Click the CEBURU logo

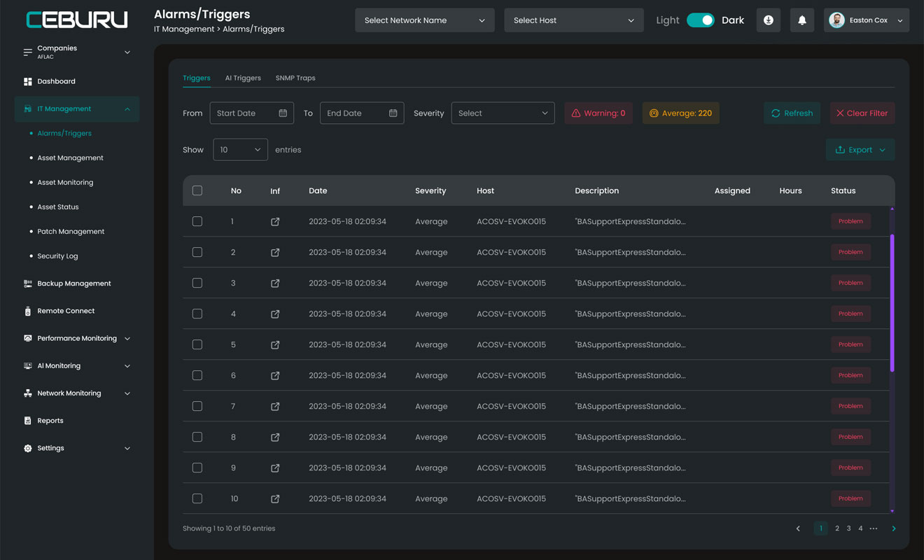77,20
